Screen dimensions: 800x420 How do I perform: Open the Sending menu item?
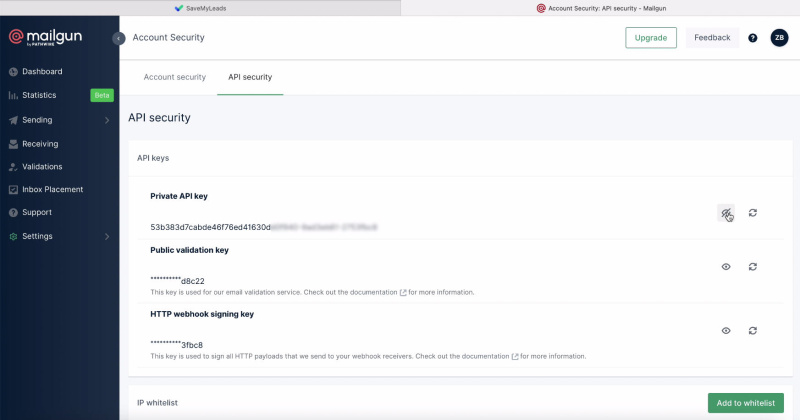point(37,120)
